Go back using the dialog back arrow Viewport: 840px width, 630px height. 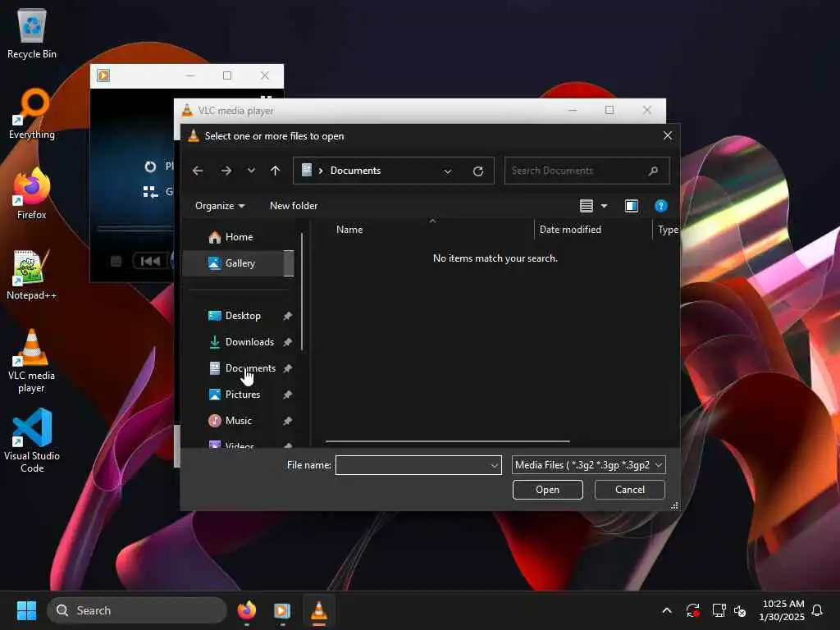[x=198, y=171]
